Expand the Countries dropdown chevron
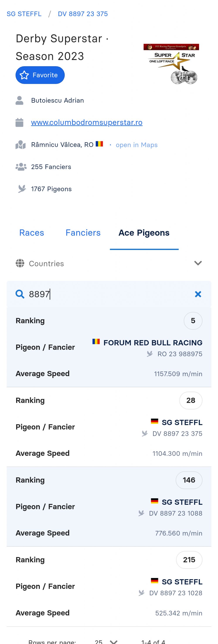Screen dimensions: 218x644 pos(198,263)
